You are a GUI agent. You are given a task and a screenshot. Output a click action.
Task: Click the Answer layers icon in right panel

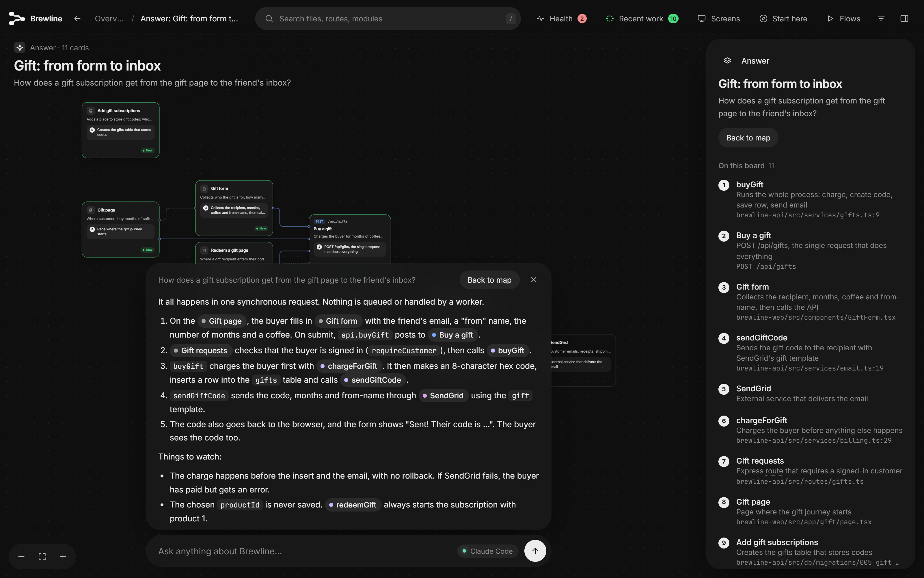[727, 61]
